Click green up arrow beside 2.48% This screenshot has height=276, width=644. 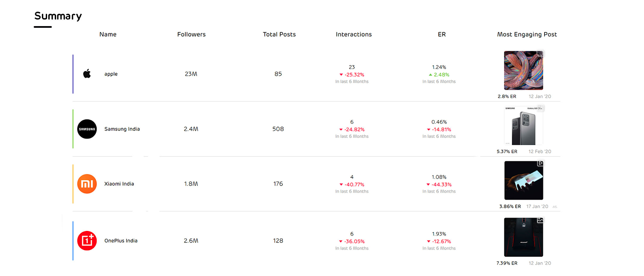tap(430, 75)
